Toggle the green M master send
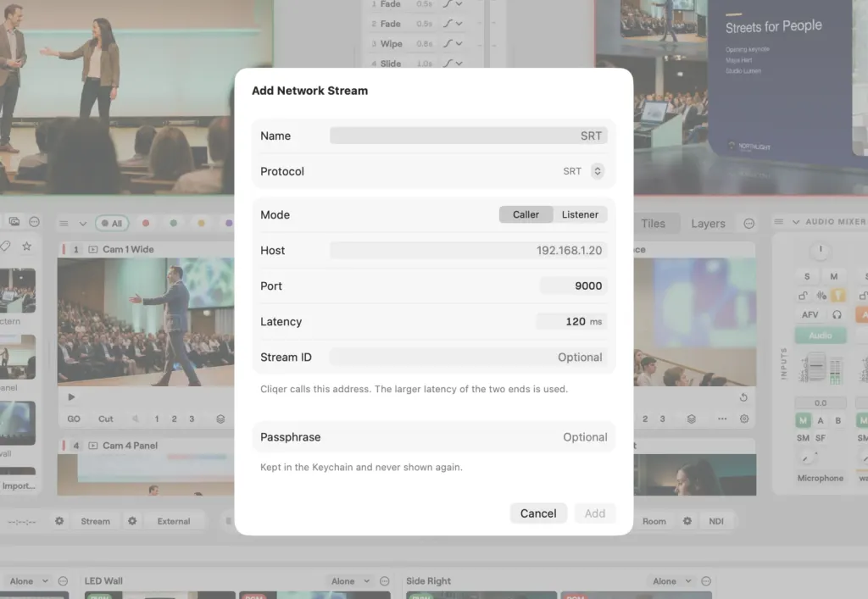The height and width of the screenshot is (599, 868). (x=803, y=420)
